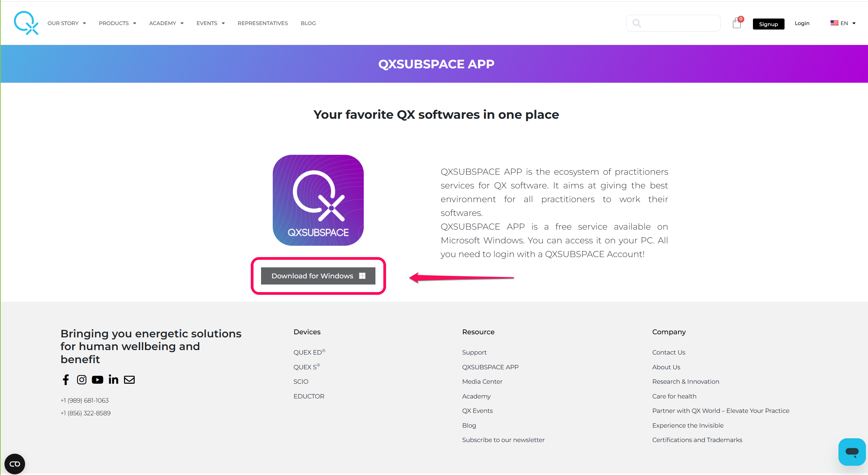Open the Blog menu item
This screenshot has height=475, width=868.
[308, 23]
